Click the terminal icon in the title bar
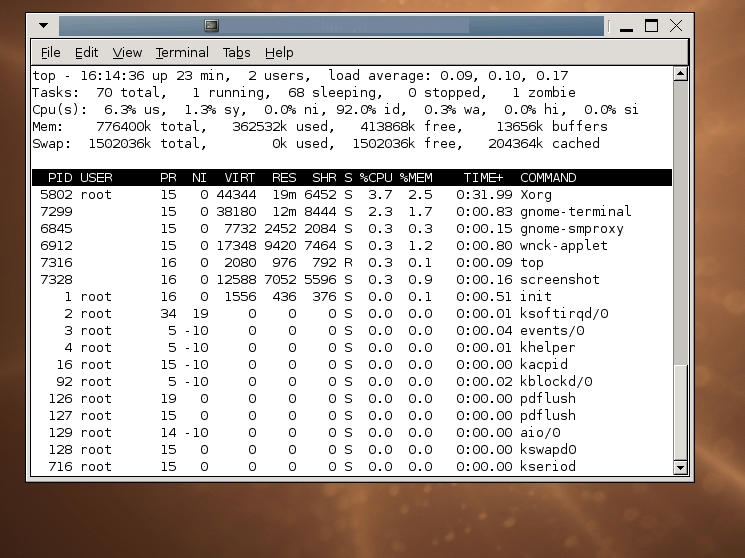The image size is (745, 558). coord(211,26)
